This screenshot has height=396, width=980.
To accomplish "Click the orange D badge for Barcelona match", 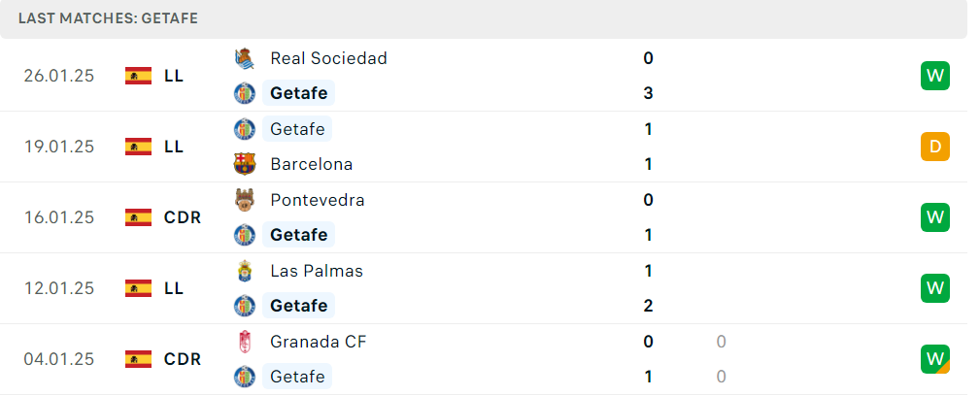I will 935,147.
